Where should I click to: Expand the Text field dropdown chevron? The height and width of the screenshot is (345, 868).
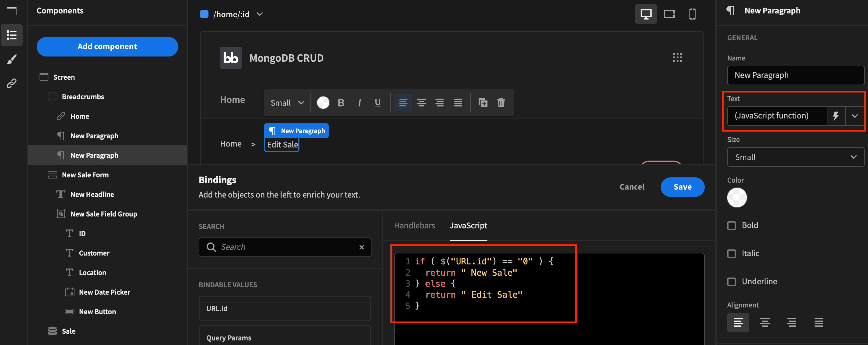click(855, 116)
